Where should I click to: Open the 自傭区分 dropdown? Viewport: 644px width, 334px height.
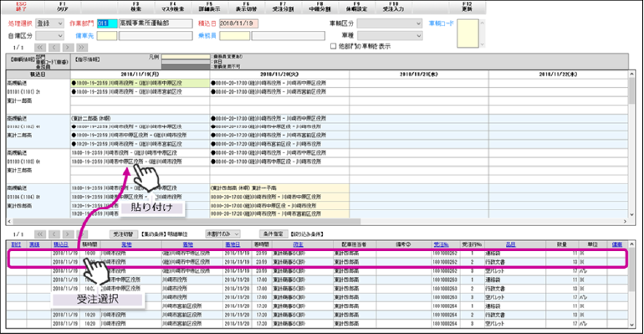(49, 36)
